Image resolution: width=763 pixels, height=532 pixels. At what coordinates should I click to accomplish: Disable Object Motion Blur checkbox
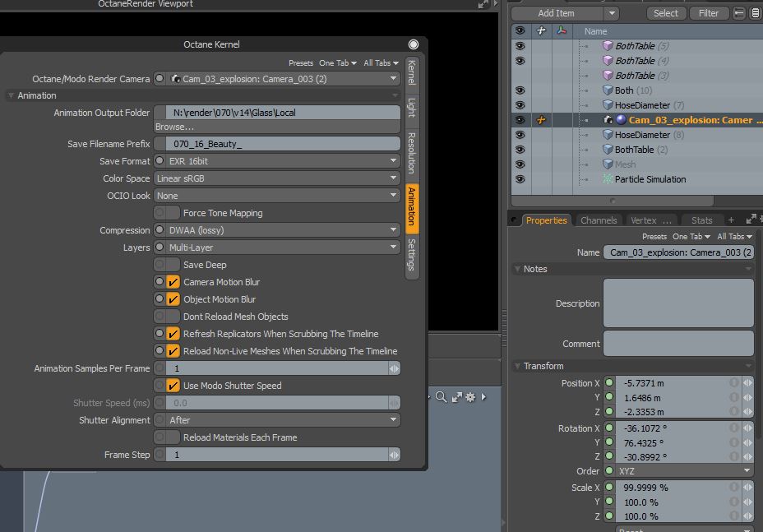click(173, 299)
